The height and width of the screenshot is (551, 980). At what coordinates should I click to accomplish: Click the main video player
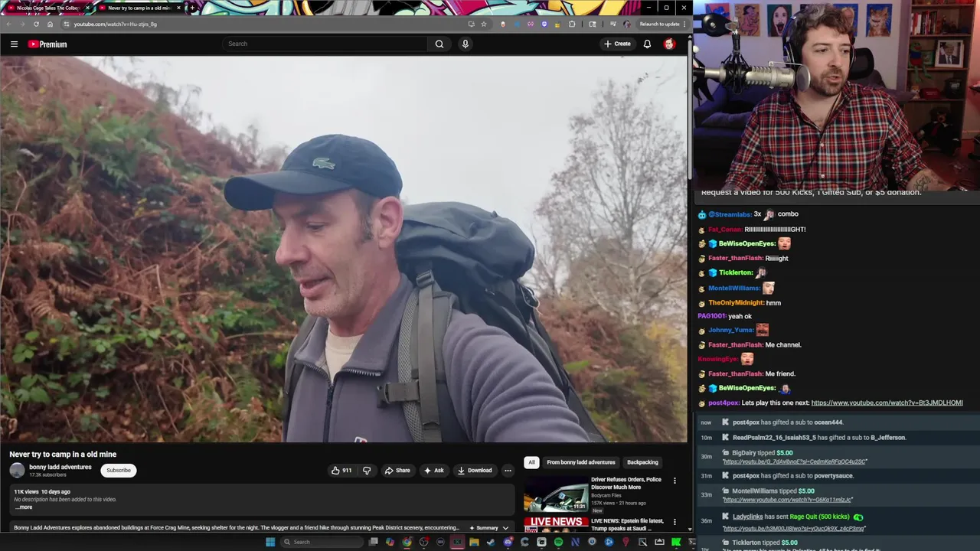344,249
